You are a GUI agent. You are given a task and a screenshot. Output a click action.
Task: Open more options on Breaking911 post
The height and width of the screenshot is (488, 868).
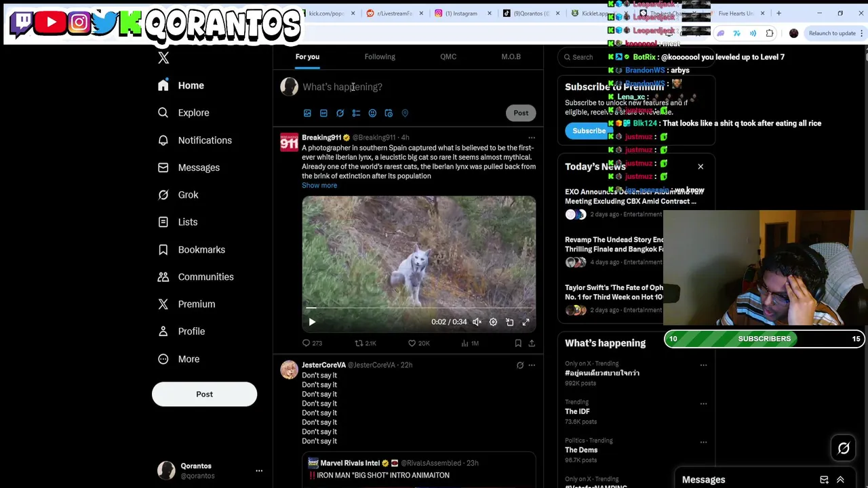click(x=532, y=138)
